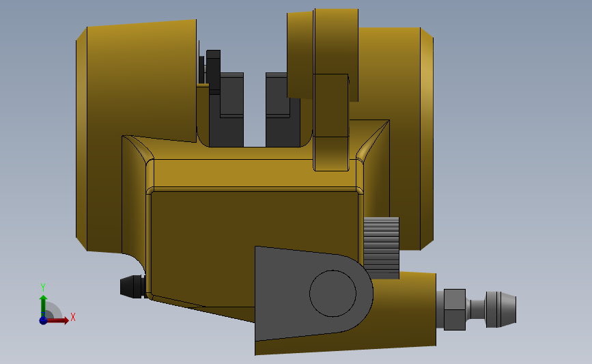The height and width of the screenshot is (364, 592).
Task: Click the green Y axis arrow of the triad
Action: pos(43,306)
